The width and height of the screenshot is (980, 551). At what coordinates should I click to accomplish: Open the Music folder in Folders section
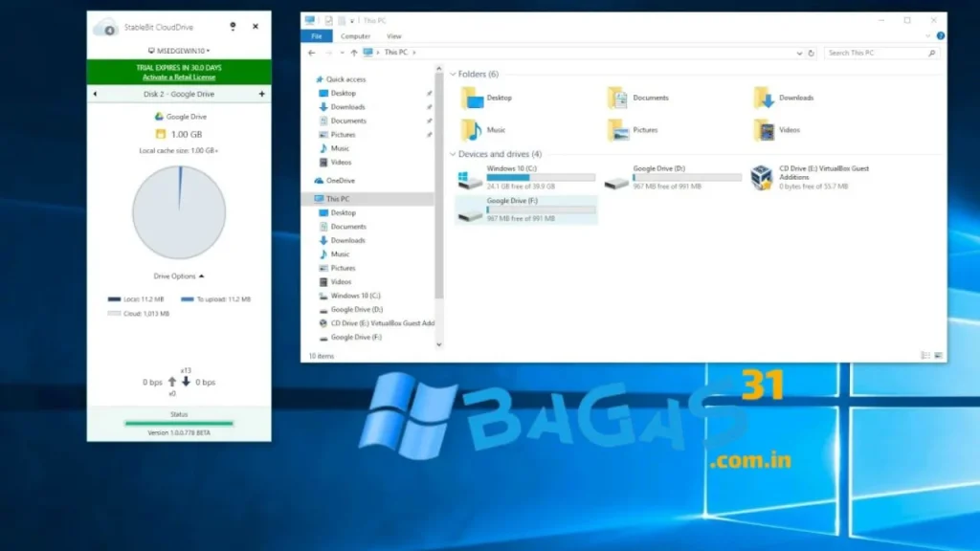point(471,130)
